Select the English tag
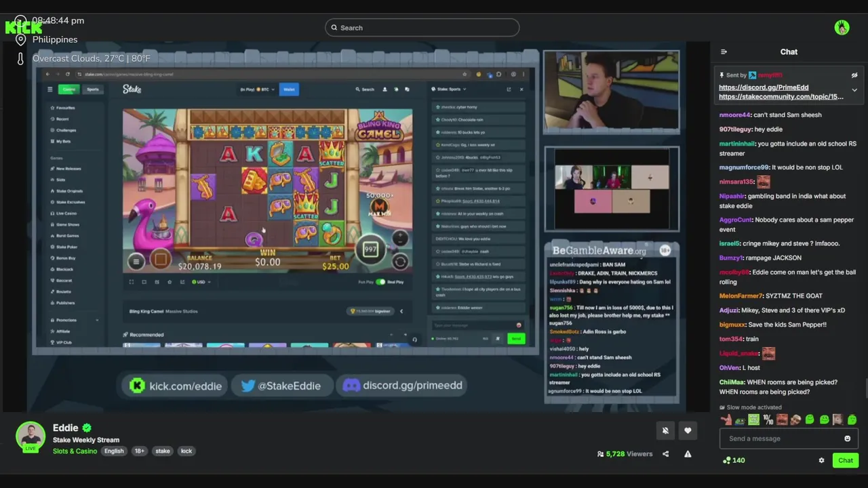The width and height of the screenshot is (868, 488). coord(114,451)
